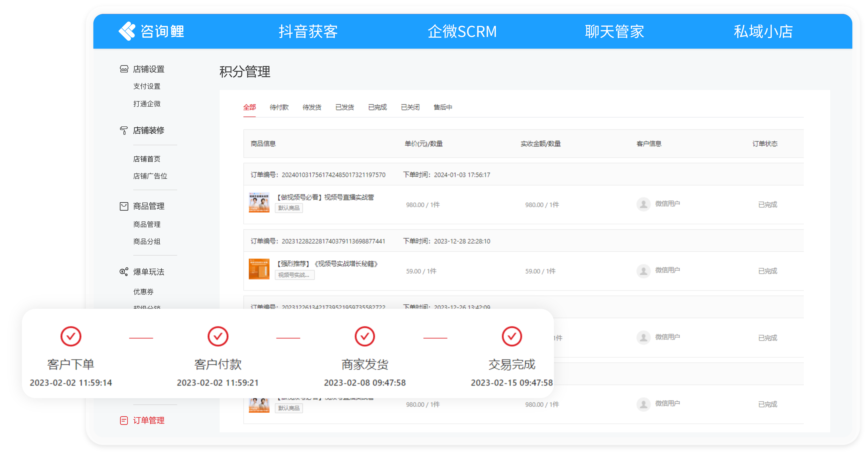Switch to the 待付款 tab

279,107
